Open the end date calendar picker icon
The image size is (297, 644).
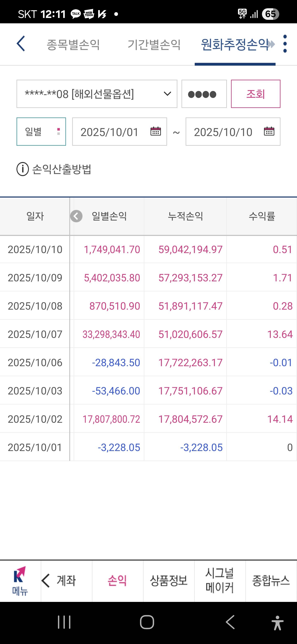[x=269, y=131]
